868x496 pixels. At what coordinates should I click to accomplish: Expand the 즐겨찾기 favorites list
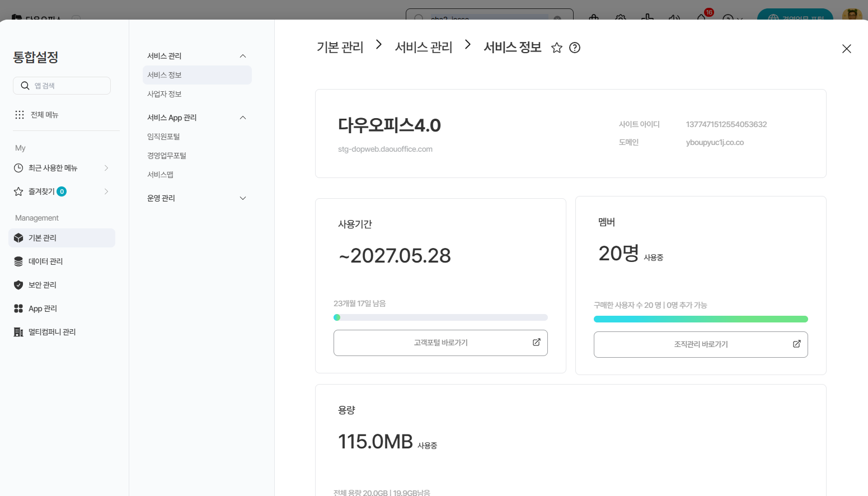[x=106, y=191]
